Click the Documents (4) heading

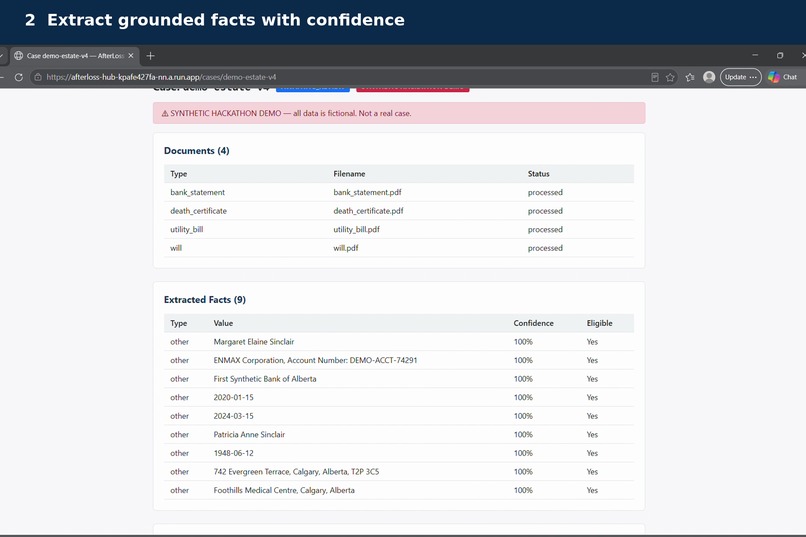tap(196, 151)
